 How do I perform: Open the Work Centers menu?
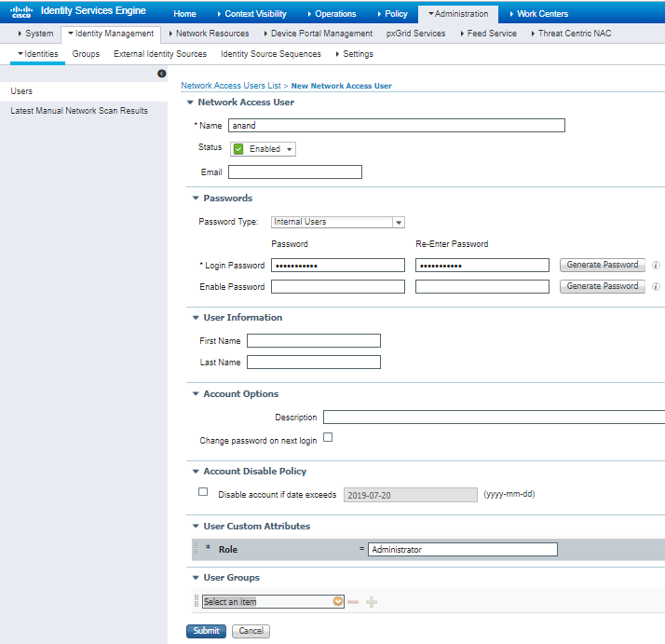539,14
